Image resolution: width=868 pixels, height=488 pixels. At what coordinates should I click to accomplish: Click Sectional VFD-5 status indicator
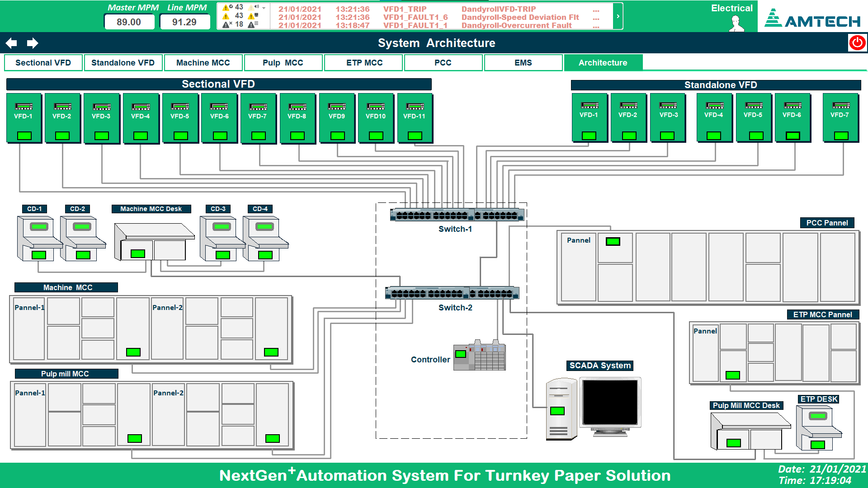click(180, 136)
